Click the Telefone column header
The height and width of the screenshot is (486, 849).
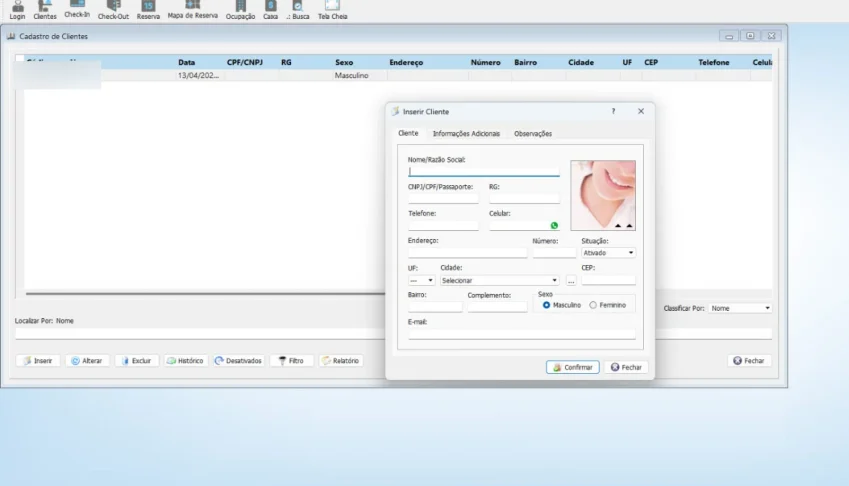[714, 62]
